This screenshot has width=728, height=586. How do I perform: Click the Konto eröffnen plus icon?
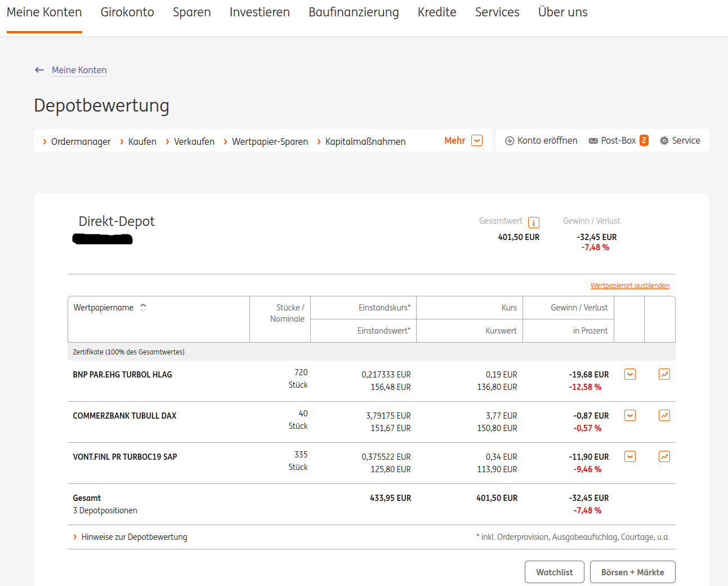click(510, 141)
